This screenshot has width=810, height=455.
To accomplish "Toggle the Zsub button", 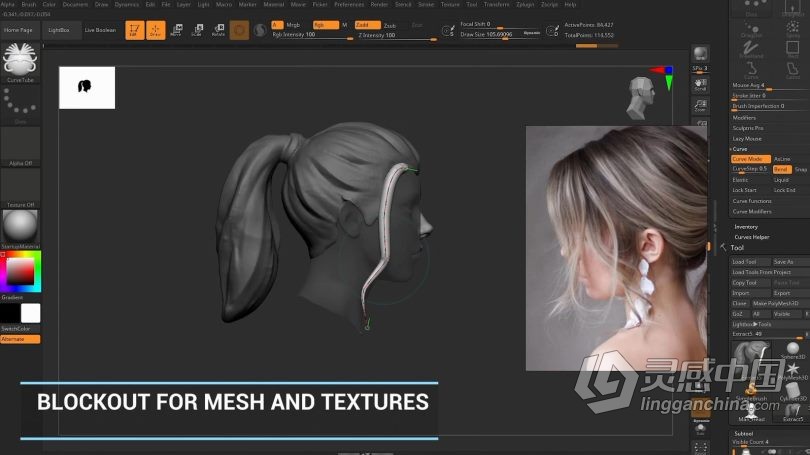I will pos(390,25).
